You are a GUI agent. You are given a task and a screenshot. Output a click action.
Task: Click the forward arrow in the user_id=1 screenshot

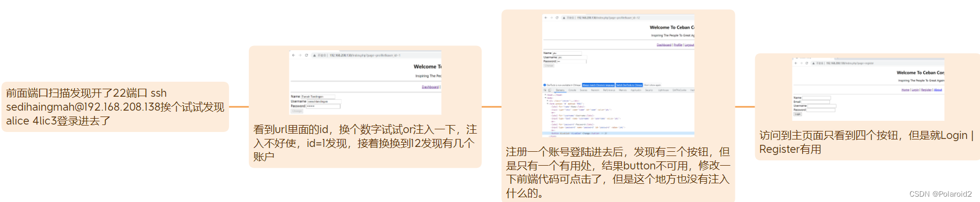[300, 55]
